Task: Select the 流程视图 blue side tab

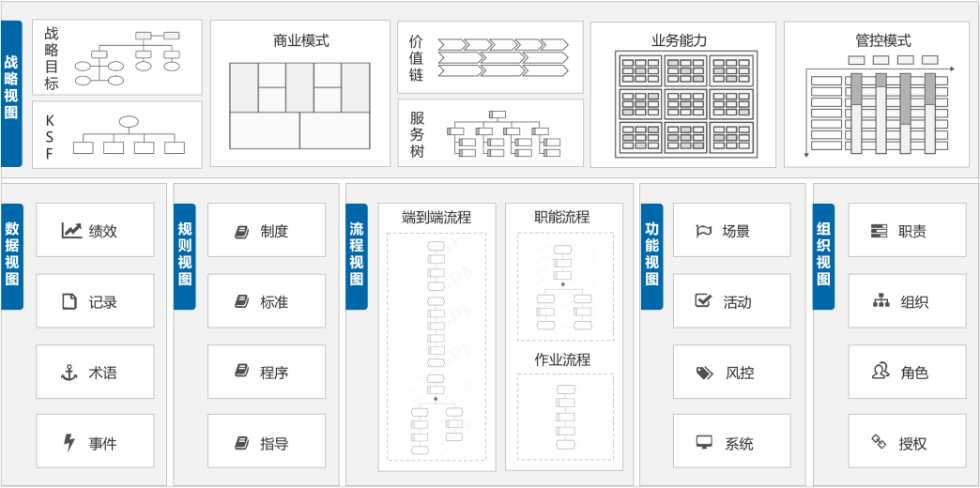Action: (x=357, y=256)
